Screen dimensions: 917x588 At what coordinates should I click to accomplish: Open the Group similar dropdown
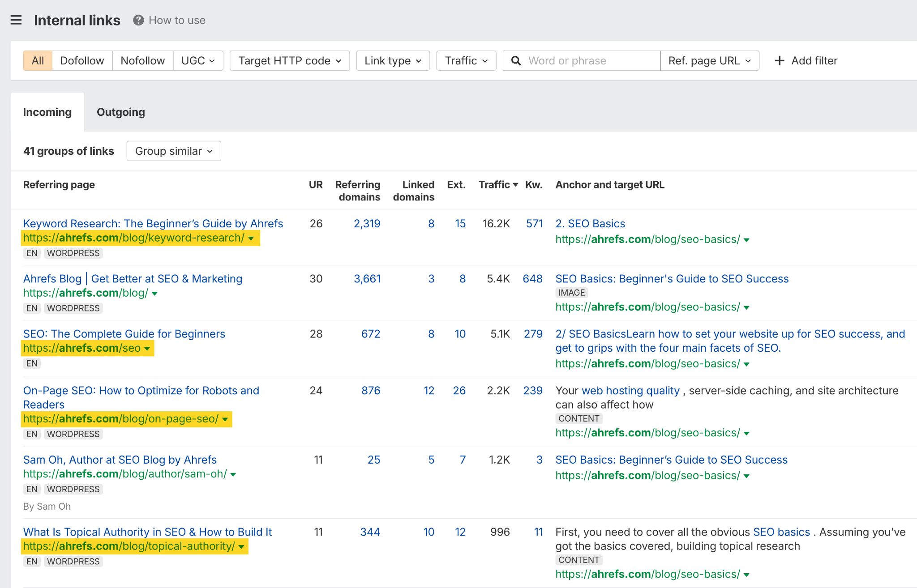point(173,151)
